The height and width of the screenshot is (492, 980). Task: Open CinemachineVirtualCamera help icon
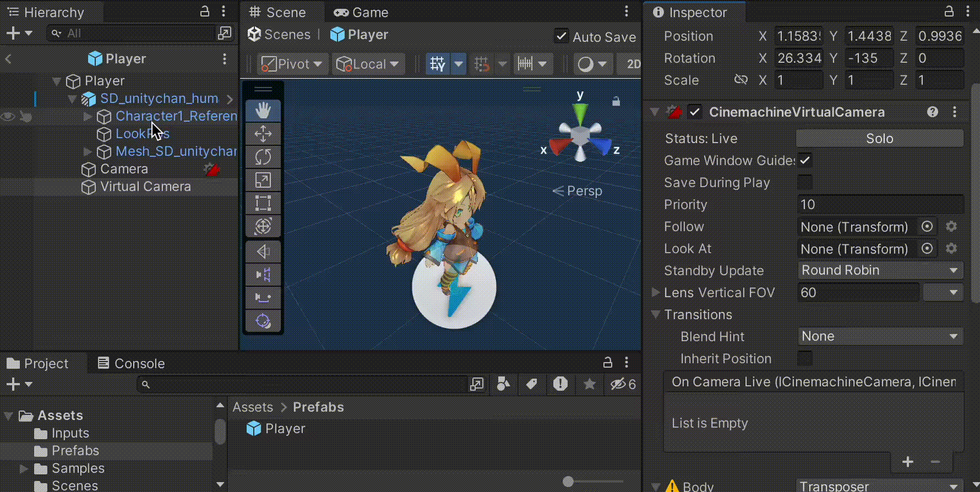coord(933,112)
